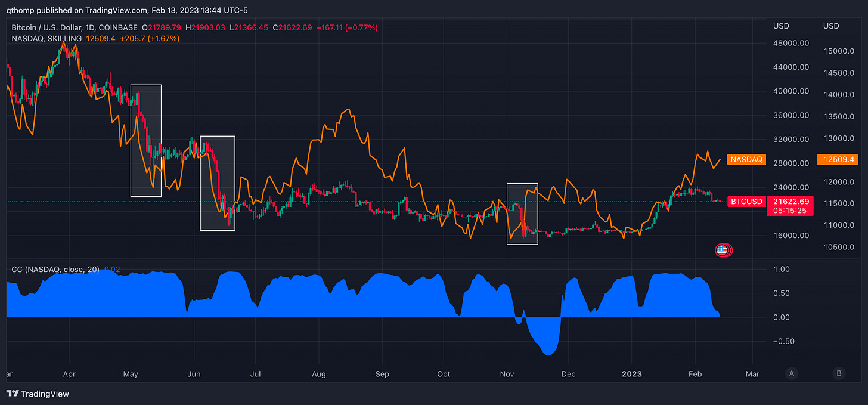
Task: Click the Aug label on time axis
Action: click(x=318, y=375)
